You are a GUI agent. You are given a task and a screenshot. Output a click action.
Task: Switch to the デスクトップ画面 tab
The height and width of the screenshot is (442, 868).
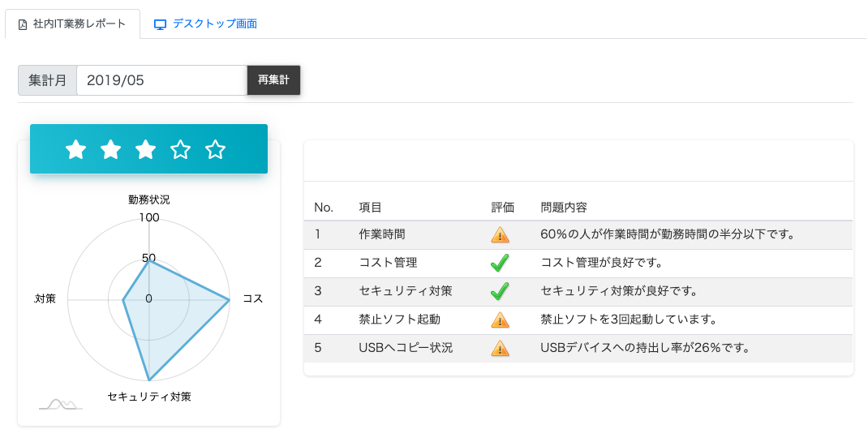[x=205, y=24]
